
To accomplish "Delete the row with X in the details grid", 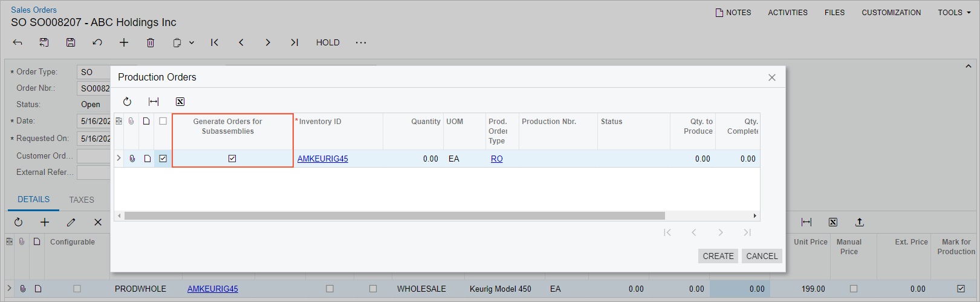I will 98,222.
